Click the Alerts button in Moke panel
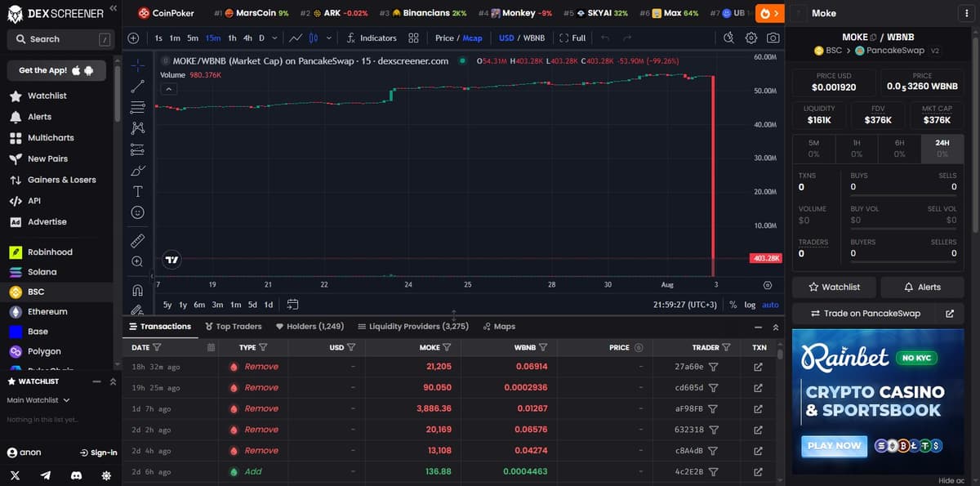The height and width of the screenshot is (486, 980). click(x=922, y=288)
